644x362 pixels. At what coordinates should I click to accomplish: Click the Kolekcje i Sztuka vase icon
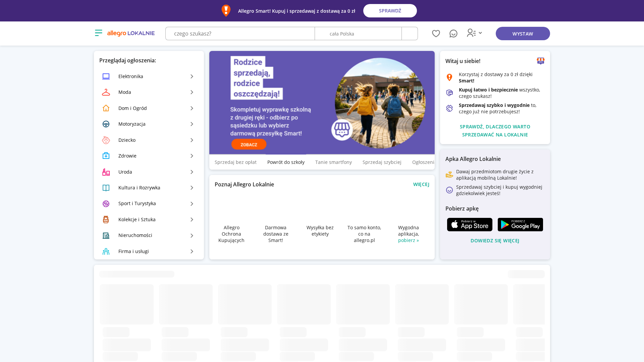106,220
